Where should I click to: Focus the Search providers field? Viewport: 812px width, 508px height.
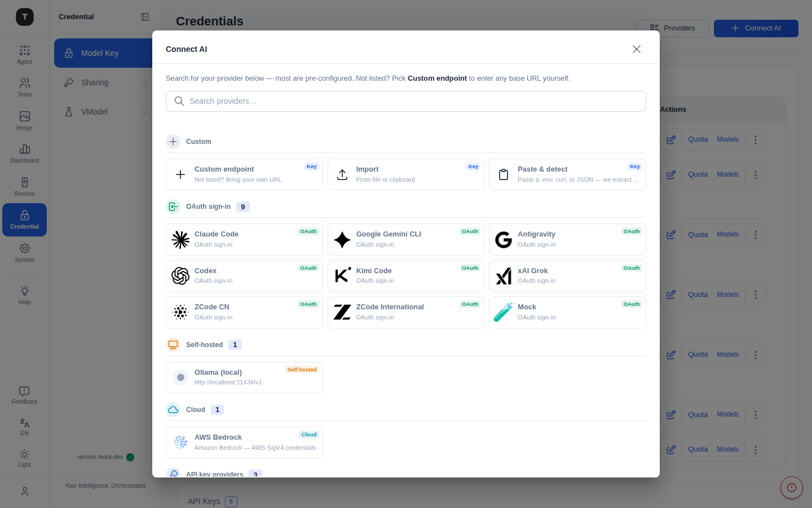click(406, 101)
